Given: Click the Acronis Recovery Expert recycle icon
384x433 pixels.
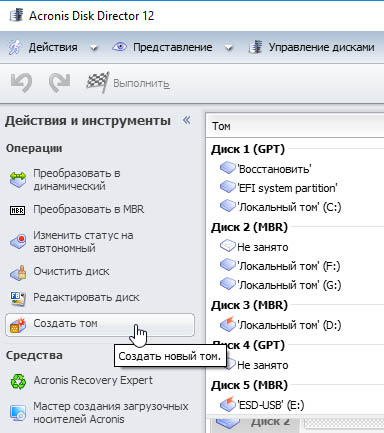Looking at the screenshot, I should (x=18, y=381).
